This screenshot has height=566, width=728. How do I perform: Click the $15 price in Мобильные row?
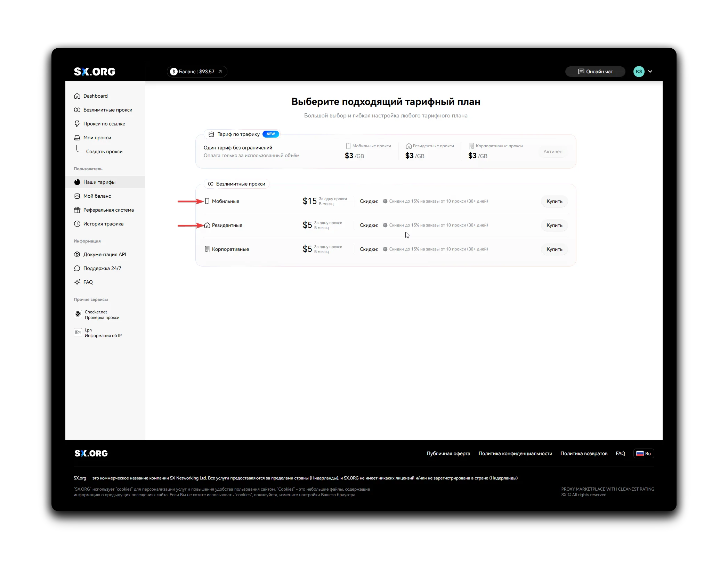309,201
